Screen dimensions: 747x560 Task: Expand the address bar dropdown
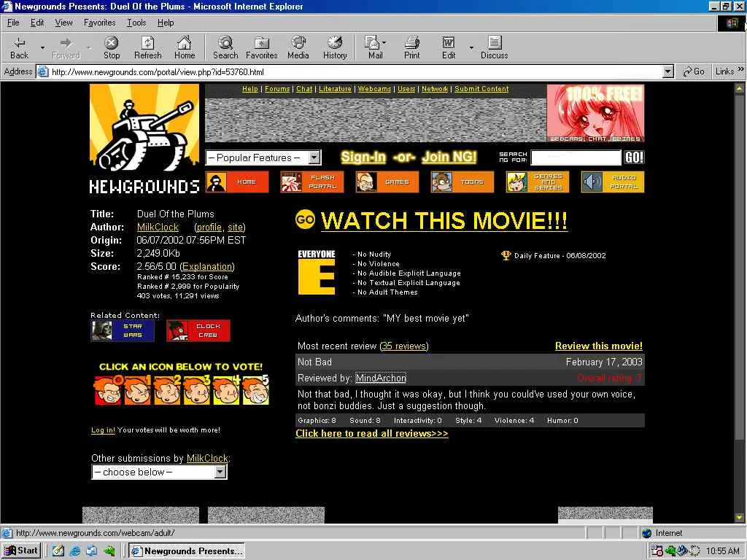[668, 72]
